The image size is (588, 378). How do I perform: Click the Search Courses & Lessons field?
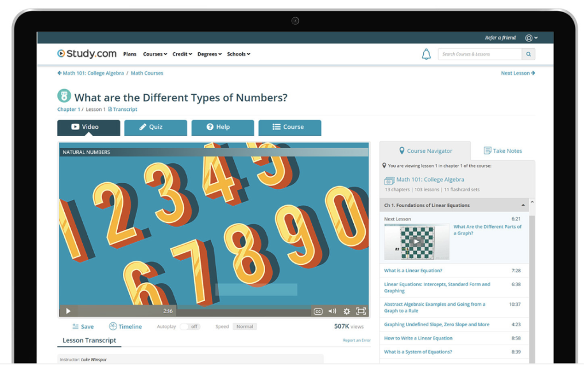click(x=479, y=54)
